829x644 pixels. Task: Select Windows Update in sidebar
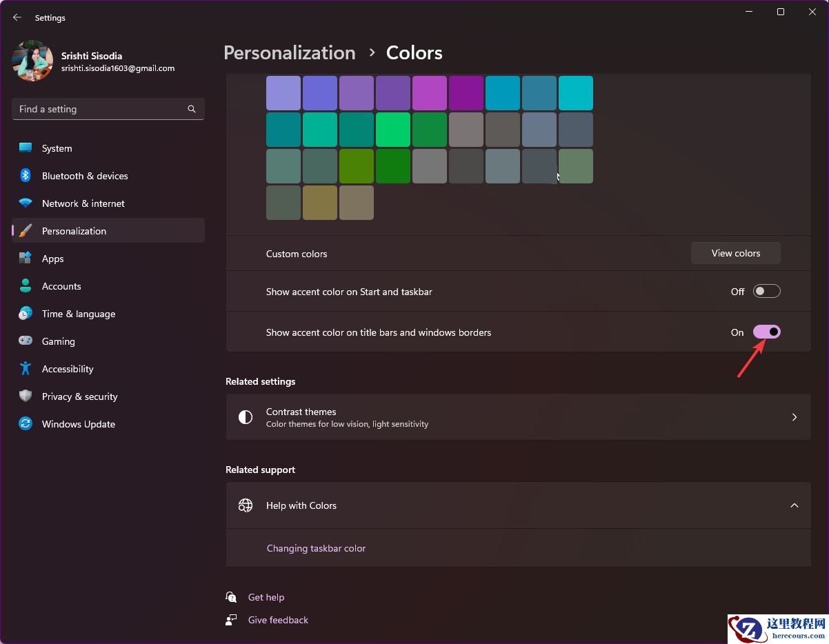click(108, 424)
